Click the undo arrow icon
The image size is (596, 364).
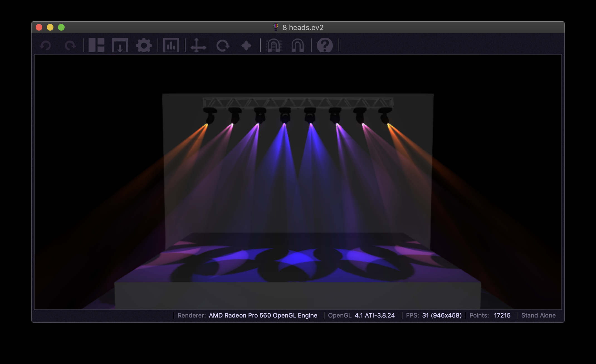tap(45, 45)
